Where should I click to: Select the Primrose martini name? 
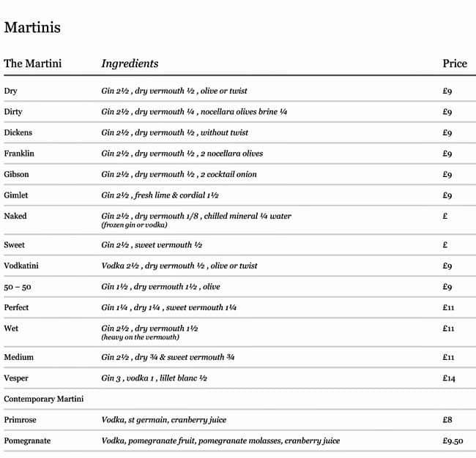click(19, 420)
